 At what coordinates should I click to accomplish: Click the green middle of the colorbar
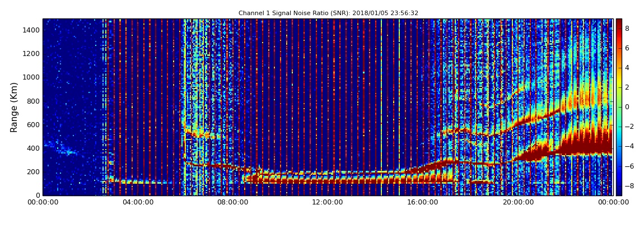click(619, 107)
